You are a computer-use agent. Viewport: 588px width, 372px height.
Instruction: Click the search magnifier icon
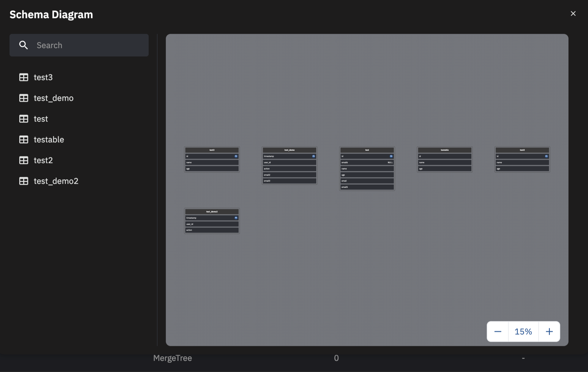click(x=23, y=45)
